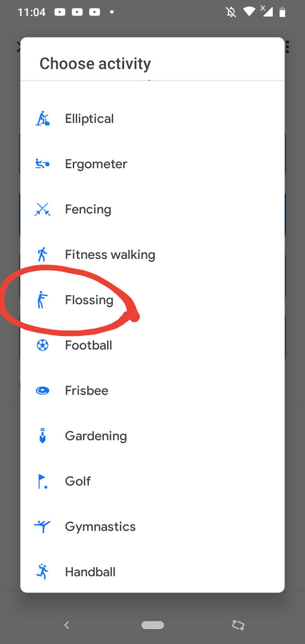Screen dimensions: 305x644
Task: Open recent apps with the recents button
Action: tap(238, 625)
